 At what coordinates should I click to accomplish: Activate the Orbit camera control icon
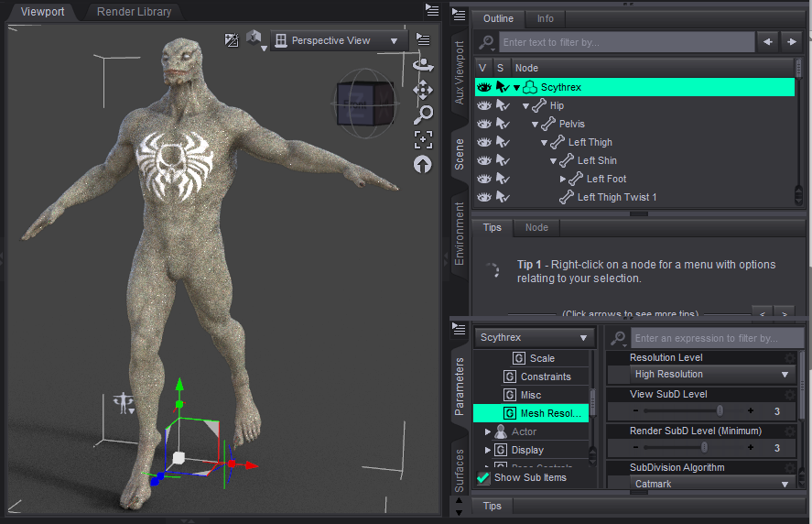coord(423,65)
